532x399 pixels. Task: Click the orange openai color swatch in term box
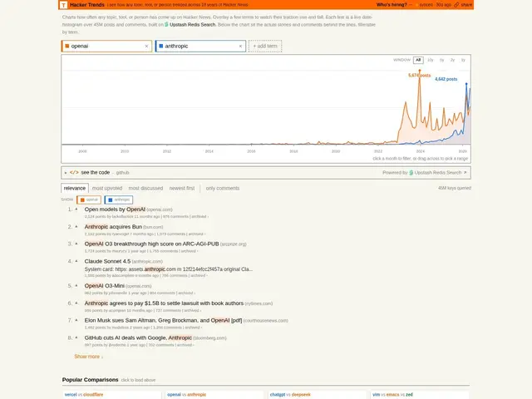click(67, 47)
